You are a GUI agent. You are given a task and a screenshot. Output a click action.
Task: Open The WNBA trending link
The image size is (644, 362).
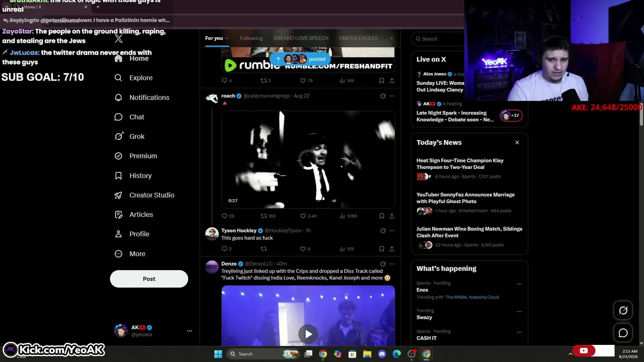456,297
